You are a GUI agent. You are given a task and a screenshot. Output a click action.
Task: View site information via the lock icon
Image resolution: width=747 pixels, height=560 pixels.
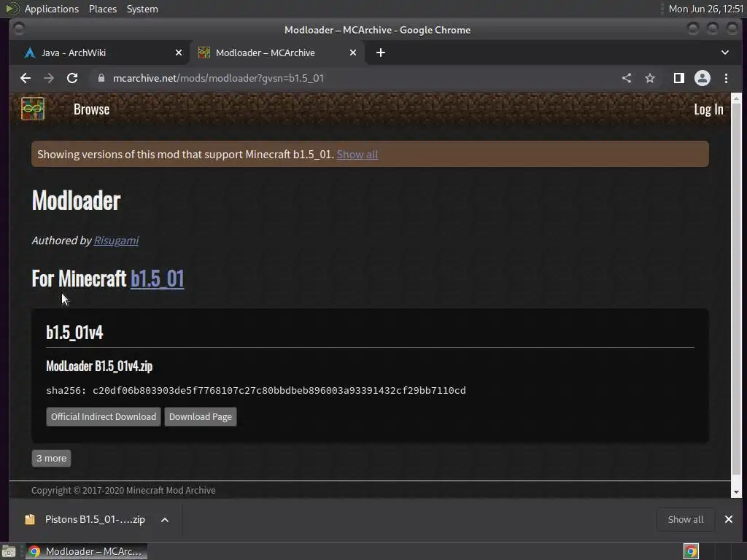coord(101,78)
